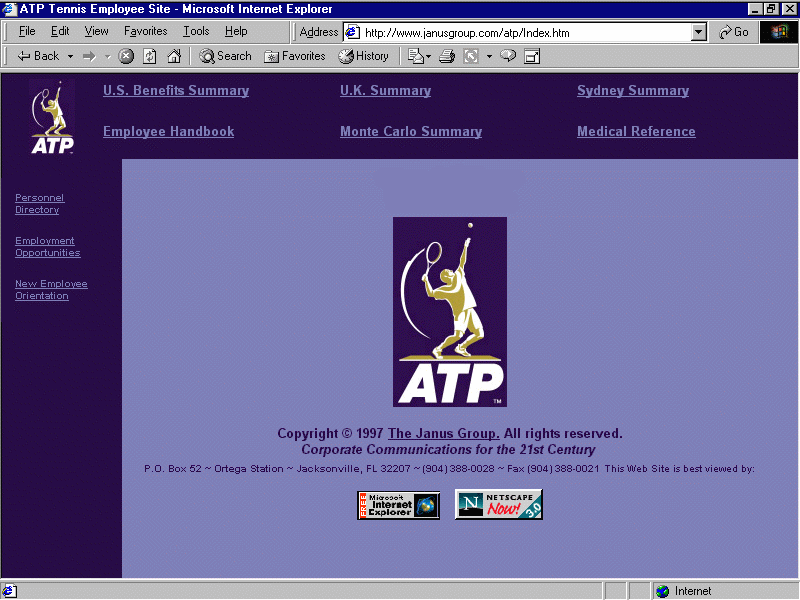This screenshot has height=600, width=800.
Task: Click the Internet Explorer title bar icon
Action: pos(9,9)
